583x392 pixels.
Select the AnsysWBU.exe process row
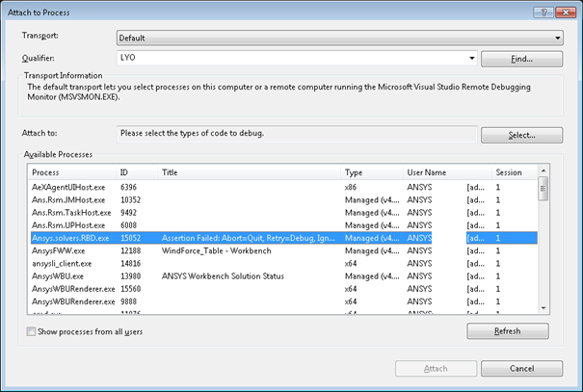tap(283, 276)
